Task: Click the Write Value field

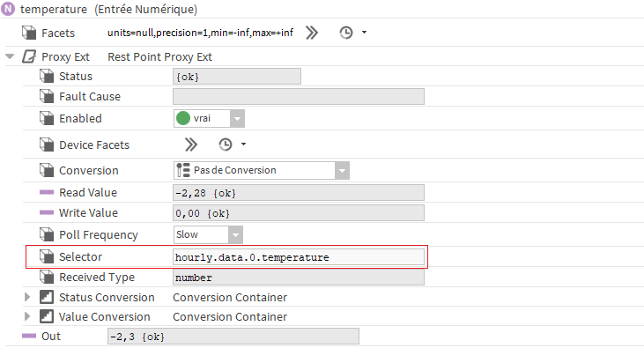Action: (x=299, y=213)
